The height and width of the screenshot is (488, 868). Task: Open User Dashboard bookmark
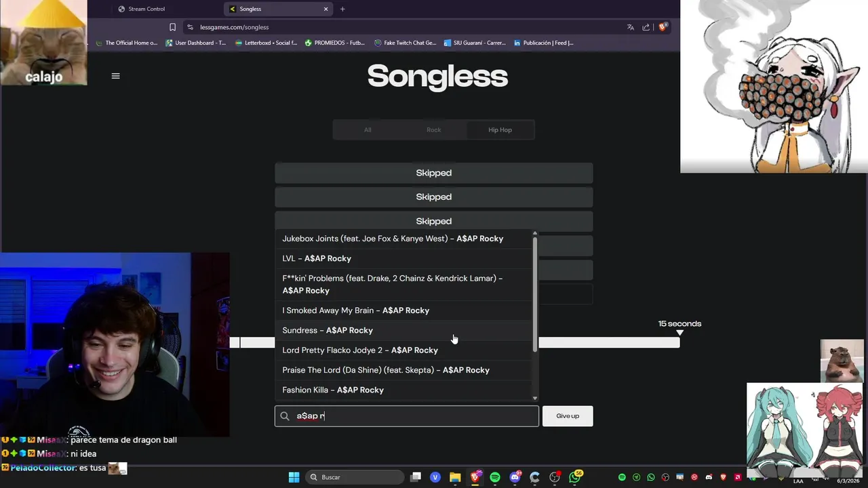pyautogui.click(x=196, y=43)
